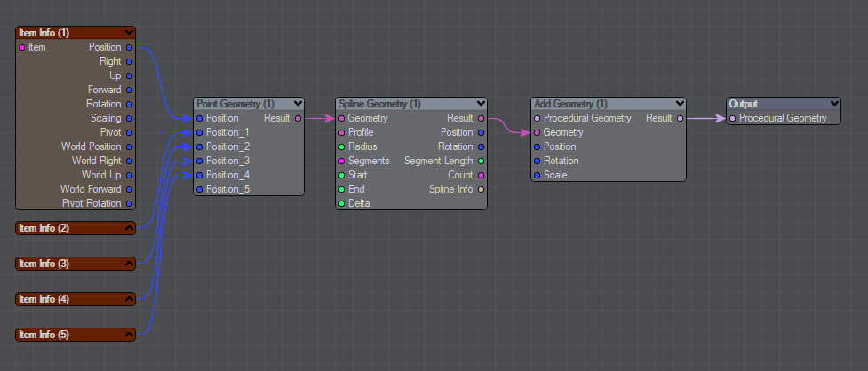
Task: Click the Spline Info output port
Action: click(481, 189)
